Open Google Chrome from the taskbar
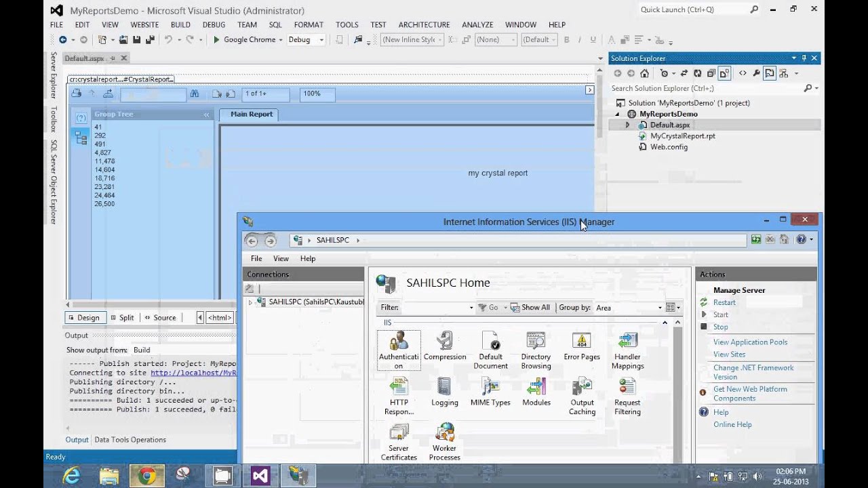 coord(146,476)
